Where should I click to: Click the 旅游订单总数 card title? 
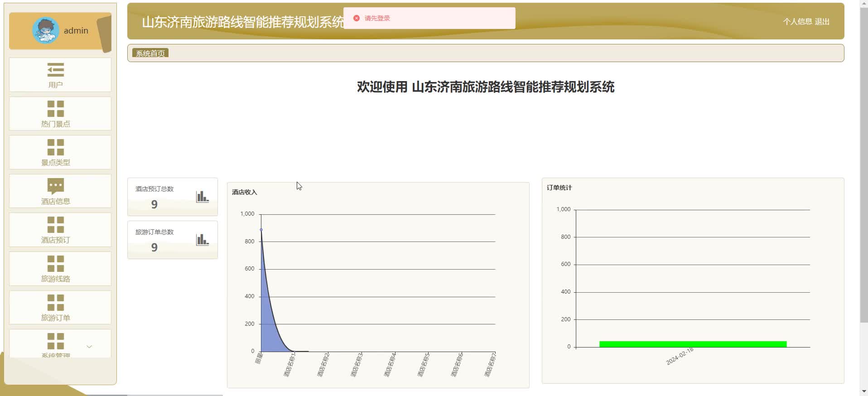point(154,232)
